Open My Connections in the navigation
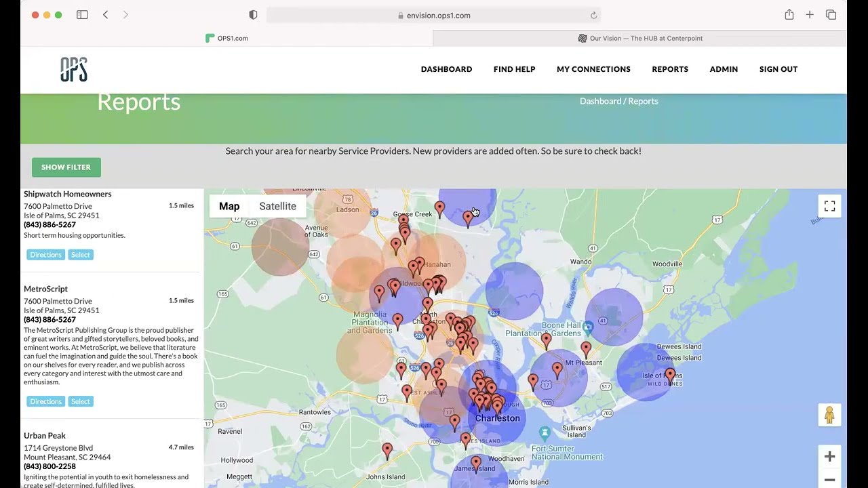Viewport: 868px width, 488px height. (593, 69)
